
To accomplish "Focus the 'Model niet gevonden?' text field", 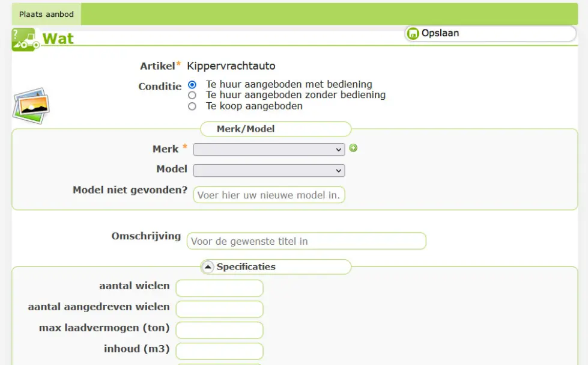I will pyautogui.click(x=269, y=195).
